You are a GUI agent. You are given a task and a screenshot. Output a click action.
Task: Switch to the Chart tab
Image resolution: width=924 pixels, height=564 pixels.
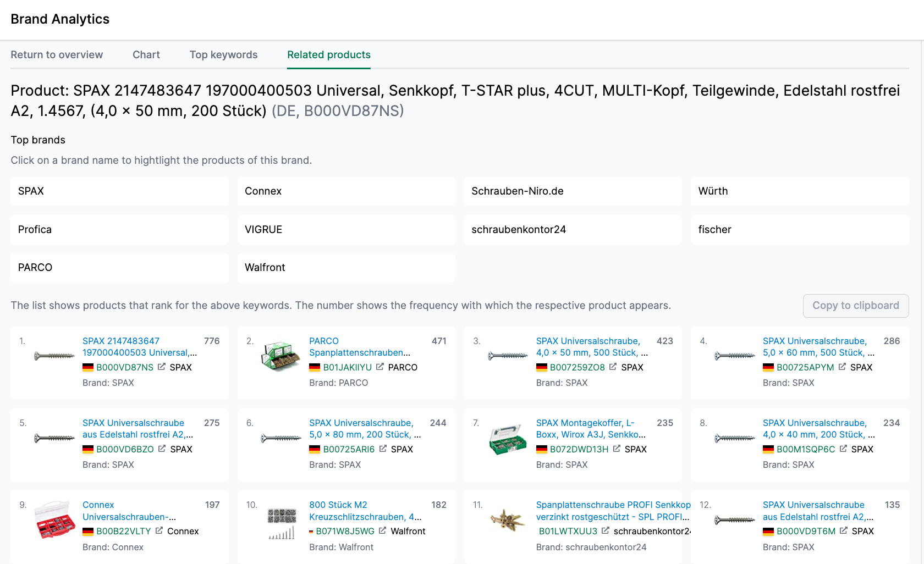(146, 54)
